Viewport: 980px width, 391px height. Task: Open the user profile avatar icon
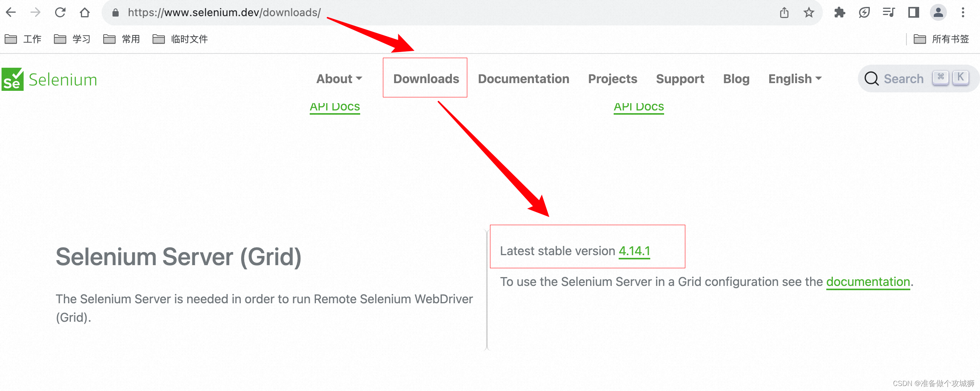click(x=938, y=12)
